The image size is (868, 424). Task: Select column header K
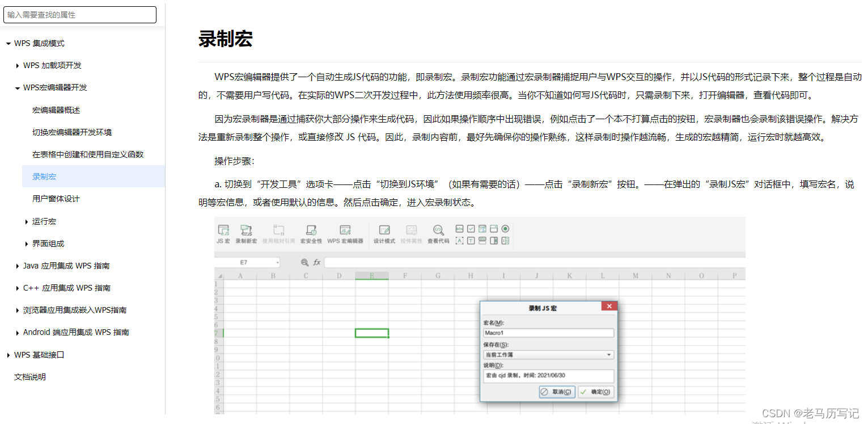tap(570, 276)
